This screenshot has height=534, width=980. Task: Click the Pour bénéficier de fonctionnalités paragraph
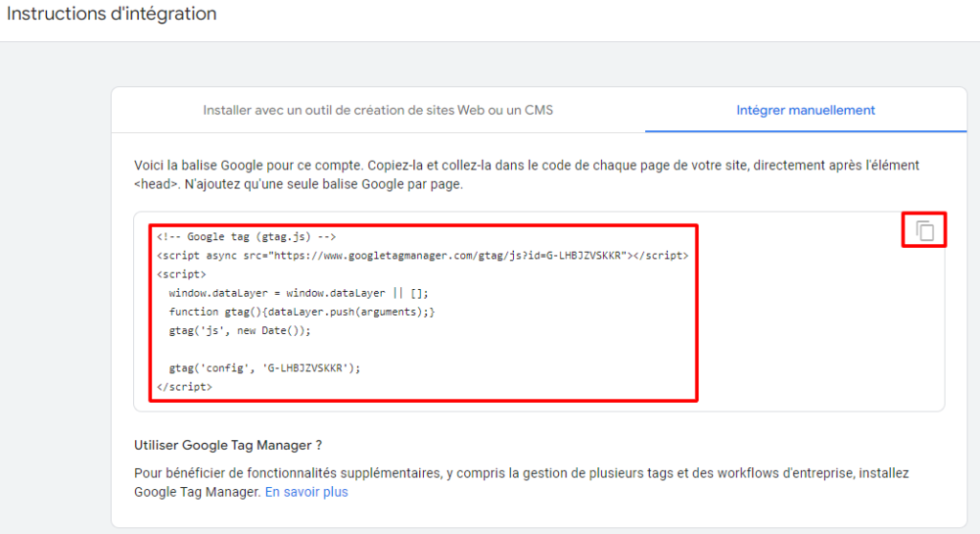(x=522, y=482)
